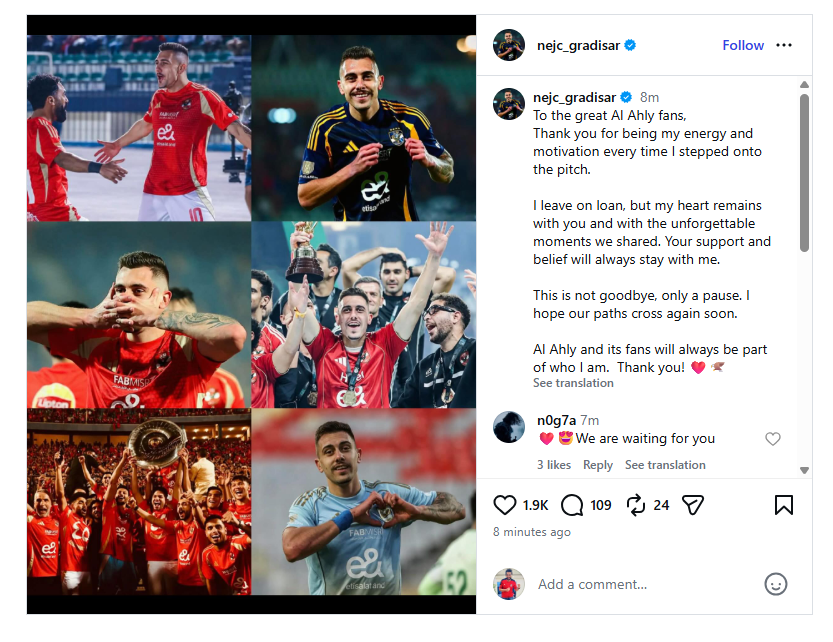Save post with bookmark icon
This screenshot has height=642, width=833.
click(784, 505)
